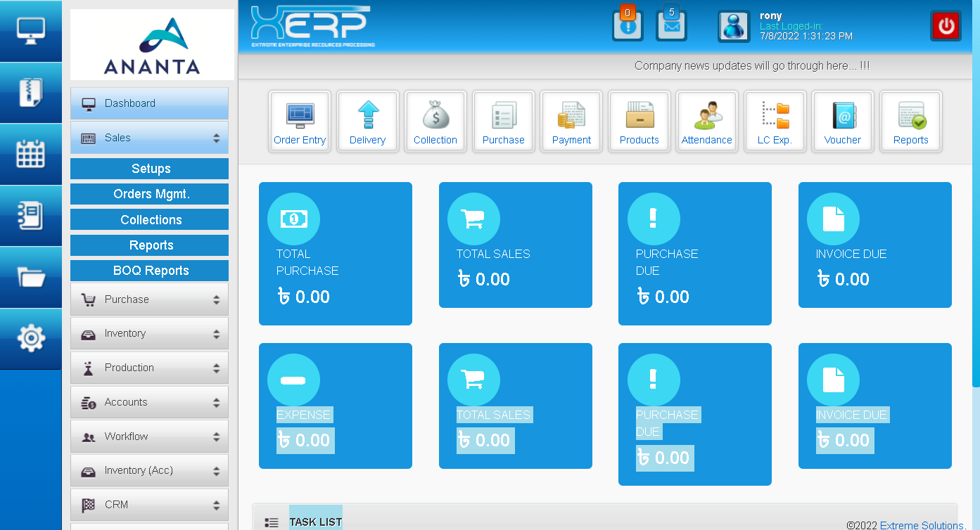980x530 pixels.
Task: Expand the Accounts menu section
Action: coord(149,402)
